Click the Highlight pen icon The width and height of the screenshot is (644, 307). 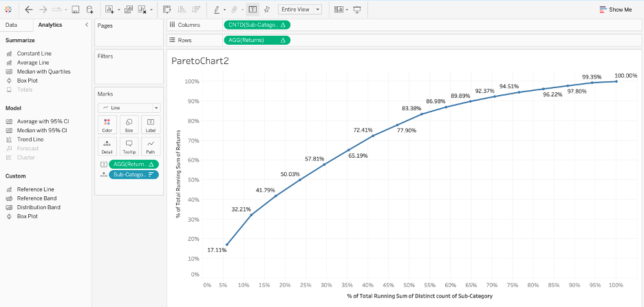tap(217, 10)
